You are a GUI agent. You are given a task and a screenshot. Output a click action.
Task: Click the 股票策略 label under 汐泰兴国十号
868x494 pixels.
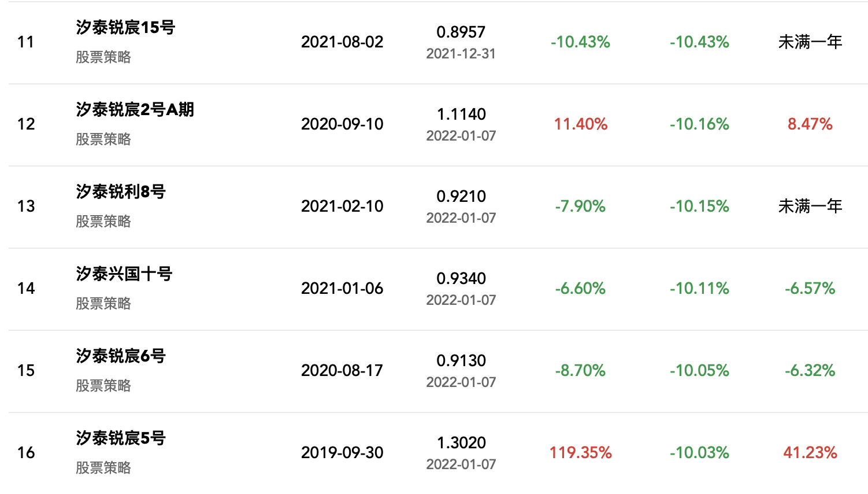pyautogui.click(x=103, y=304)
